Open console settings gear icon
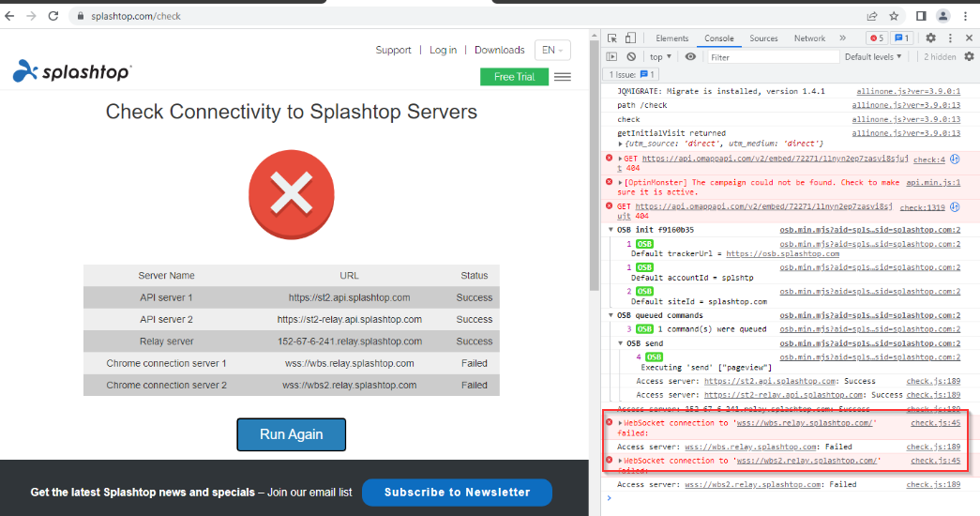 click(969, 57)
